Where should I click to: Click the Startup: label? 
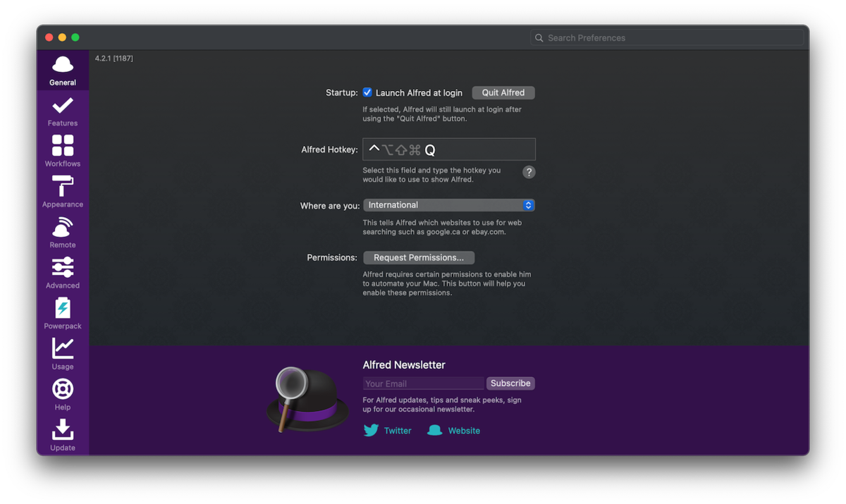click(x=342, y=92)
